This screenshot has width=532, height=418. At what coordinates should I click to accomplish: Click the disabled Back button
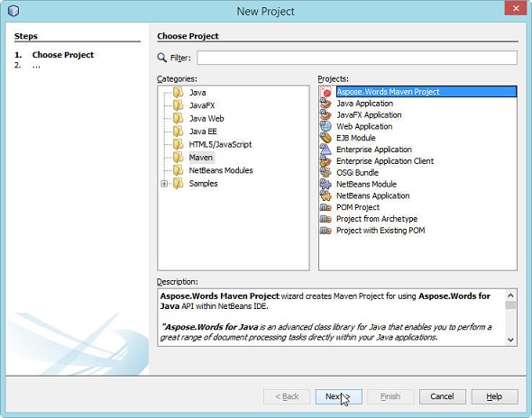point(287,396)
